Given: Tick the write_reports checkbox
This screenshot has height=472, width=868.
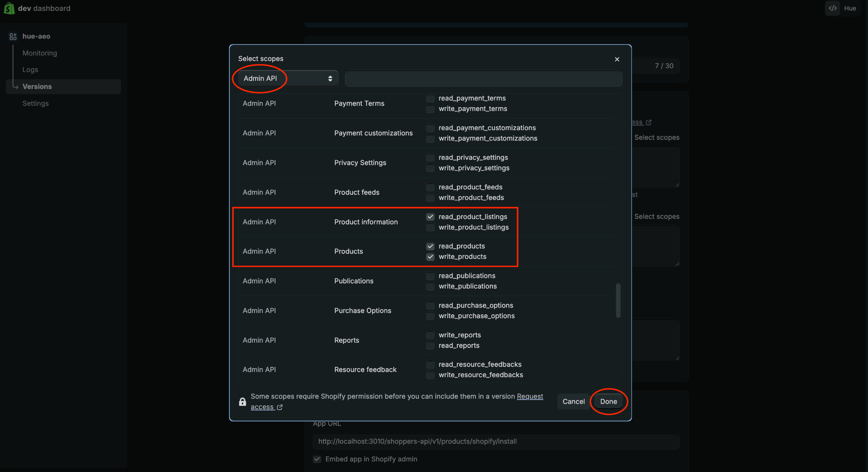Looking at the screenshot, I should (x=430, y=335).
